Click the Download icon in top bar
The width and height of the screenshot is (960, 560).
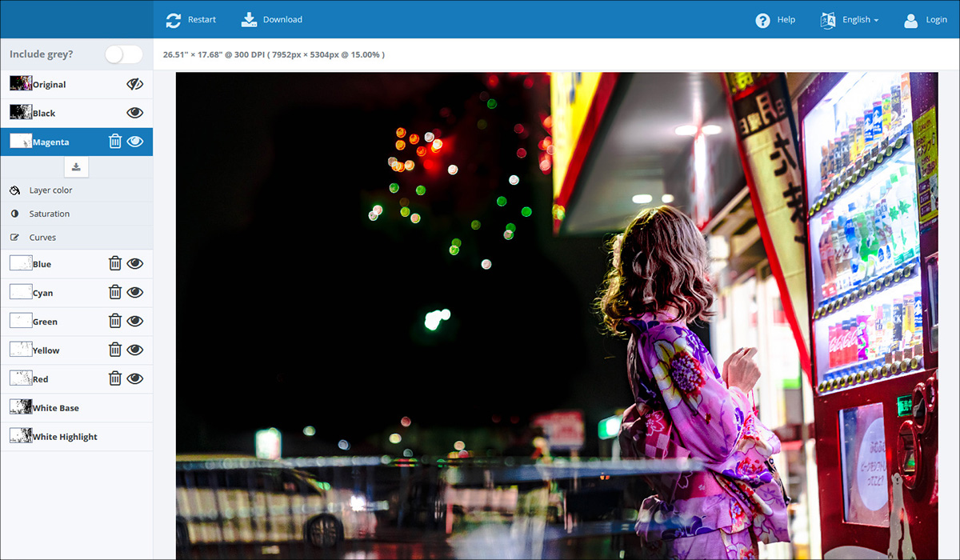250,20
